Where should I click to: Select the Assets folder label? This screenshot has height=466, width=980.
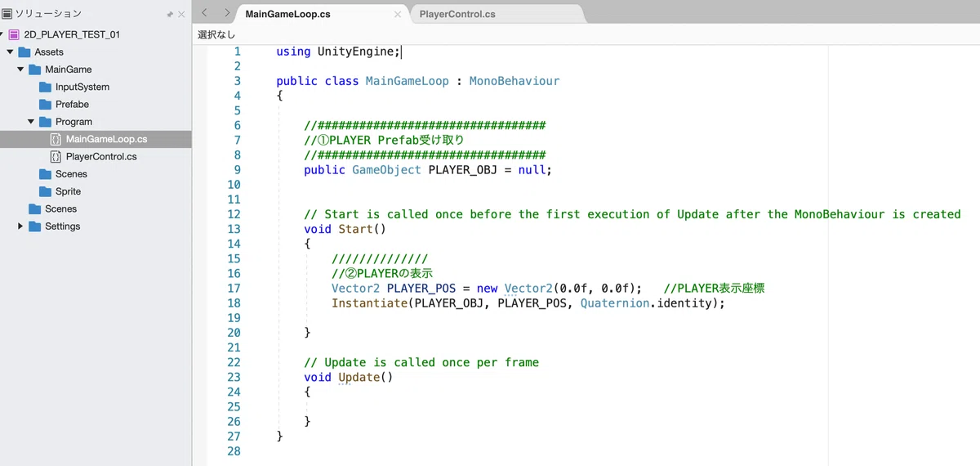click(49, 52)
